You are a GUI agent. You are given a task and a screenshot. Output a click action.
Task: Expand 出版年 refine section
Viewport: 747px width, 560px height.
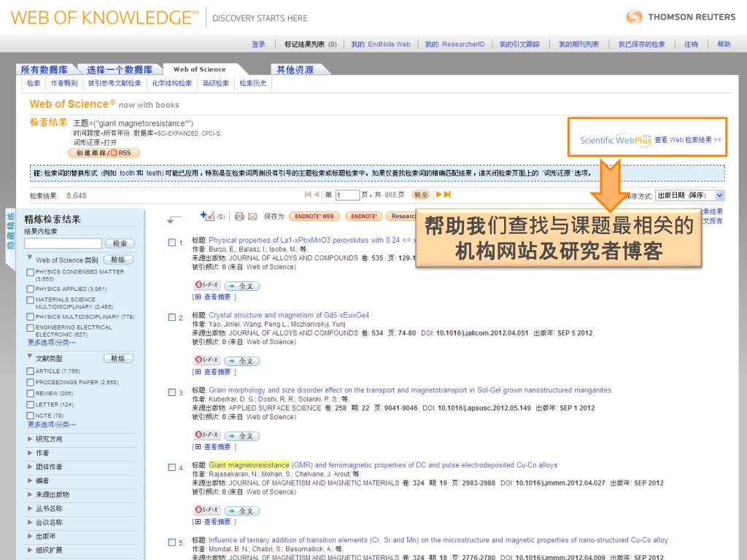[x=30, y=536]
